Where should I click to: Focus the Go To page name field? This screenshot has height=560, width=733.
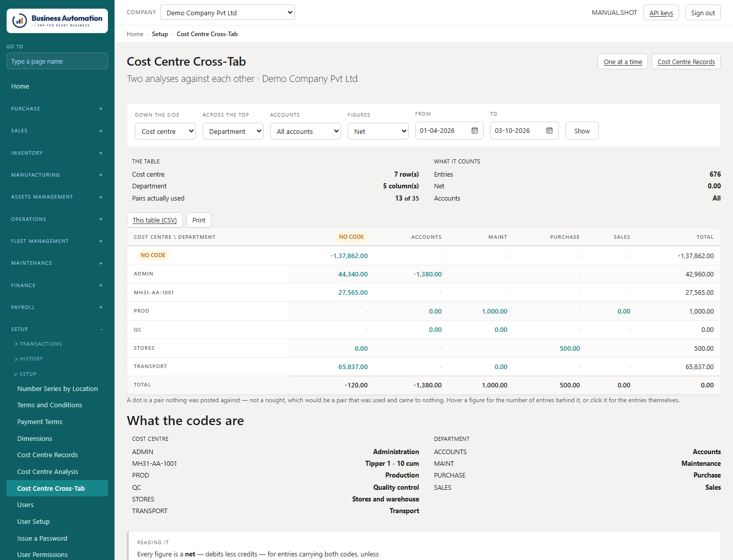(57, 61)
